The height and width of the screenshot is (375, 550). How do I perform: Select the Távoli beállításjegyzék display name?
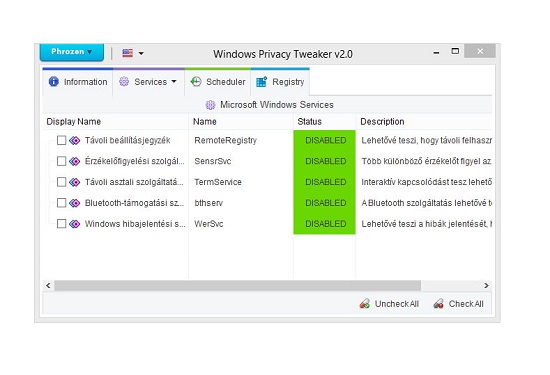tap(128, 140)
